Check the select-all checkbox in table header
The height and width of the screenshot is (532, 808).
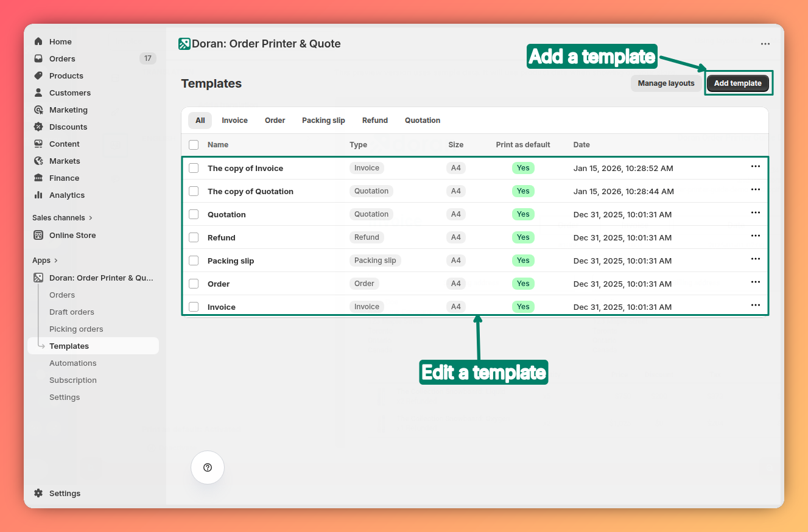[x=194, y=145]
